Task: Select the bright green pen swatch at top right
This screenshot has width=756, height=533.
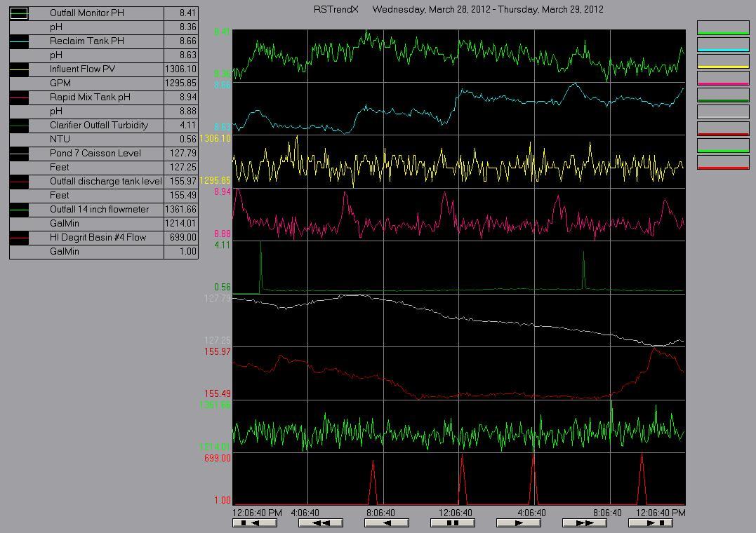Action: coord(723,27)
